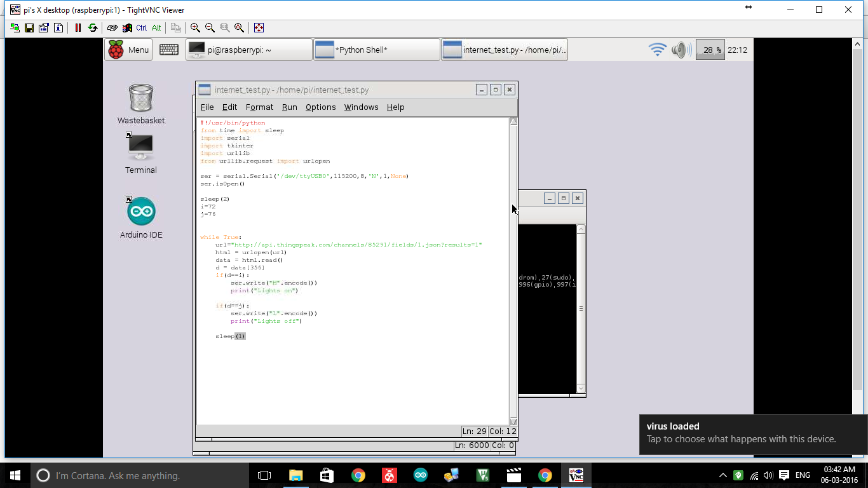868x488 pixels.
Task: Open Arduino app on Windows taskbar
Action: tap(421, 475)
